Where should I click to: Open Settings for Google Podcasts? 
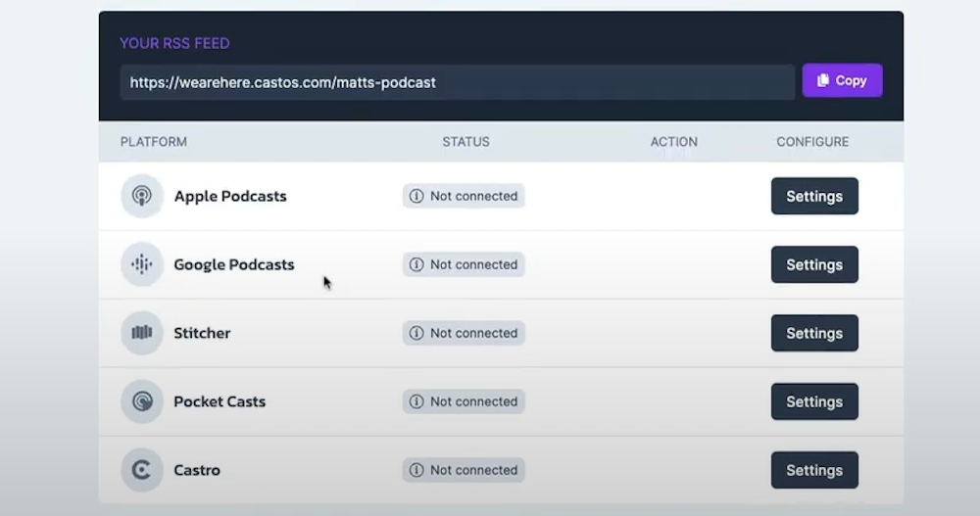click(814, 264)
